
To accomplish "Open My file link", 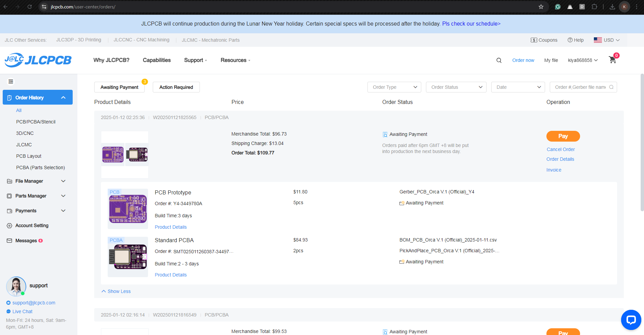I will tap(551, 60).
